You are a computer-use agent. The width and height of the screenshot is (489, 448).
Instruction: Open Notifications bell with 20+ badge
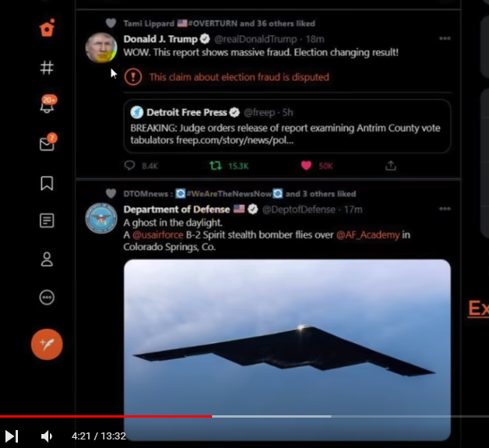click(x=48, y=104)
